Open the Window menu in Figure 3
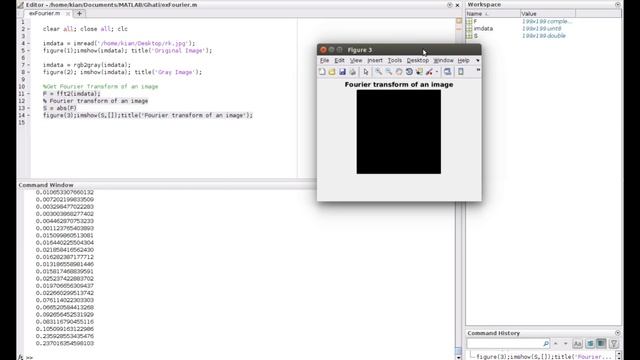This screenshot has height=360, width=640. pos(443,60)
